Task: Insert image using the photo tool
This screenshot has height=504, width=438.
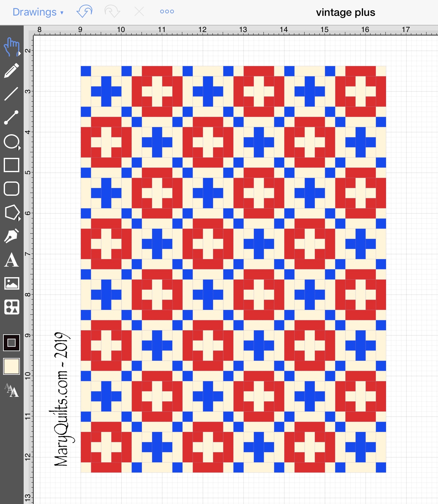Action: 12,283
